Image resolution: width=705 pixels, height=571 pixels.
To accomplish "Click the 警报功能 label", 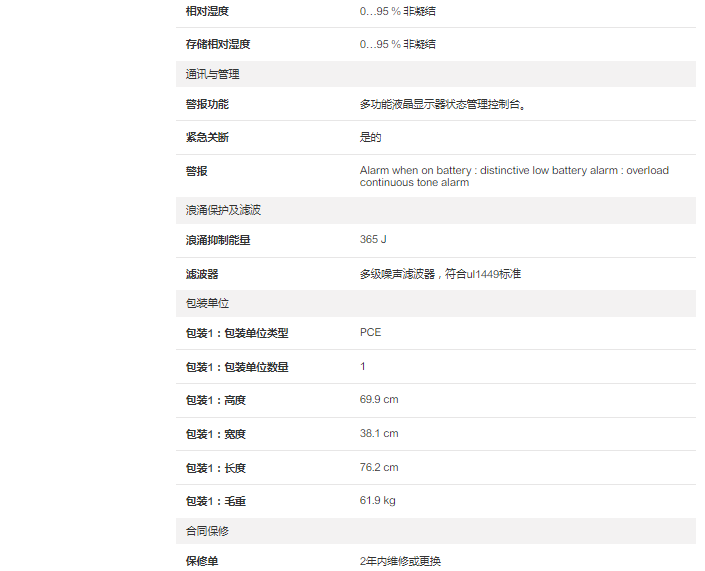I will [x=206, y=104].
